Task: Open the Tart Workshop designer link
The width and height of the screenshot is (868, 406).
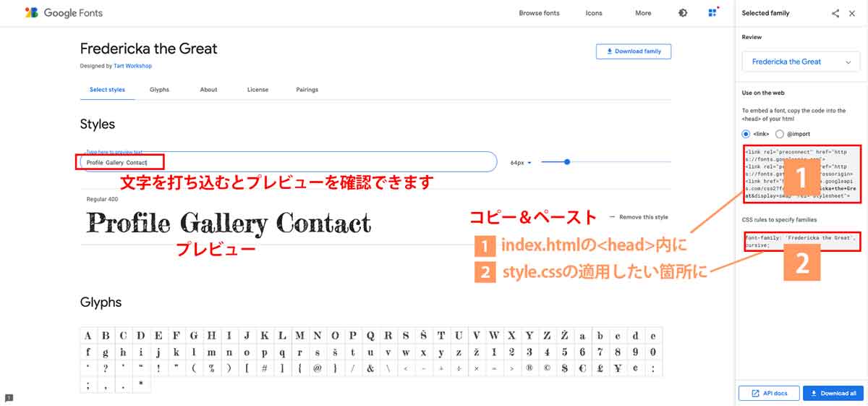Action: coord(132,66)
